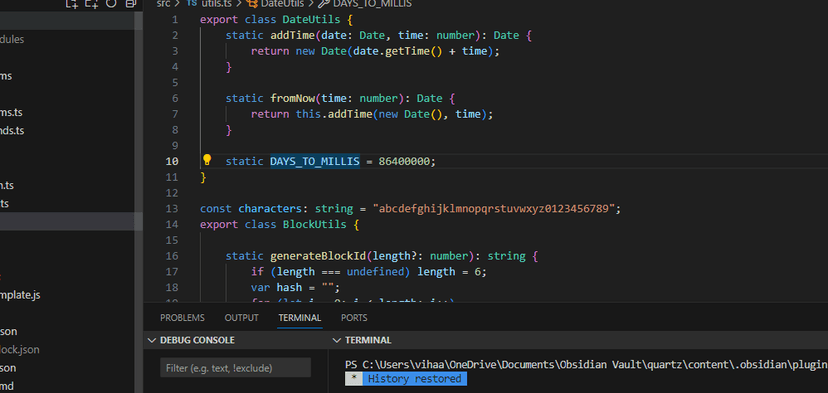828x393 pixels.
Task: Click the History restored terminal message
Action: pyautogui.click(x=415, y=379)
